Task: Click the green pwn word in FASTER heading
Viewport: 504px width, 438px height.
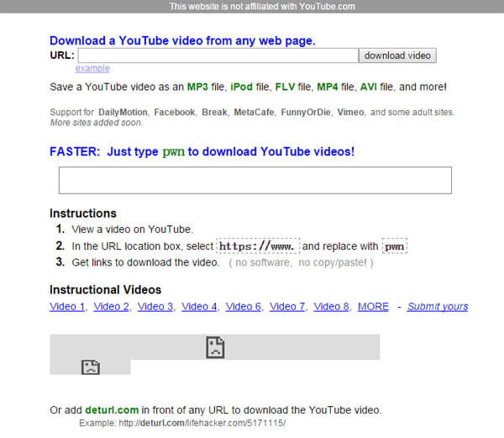Action: click(x=174, y=151)
